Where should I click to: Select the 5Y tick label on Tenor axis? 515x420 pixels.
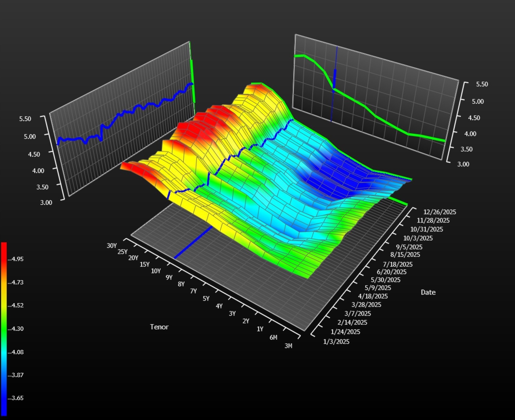pyautogui.click(x=206, y=299)
